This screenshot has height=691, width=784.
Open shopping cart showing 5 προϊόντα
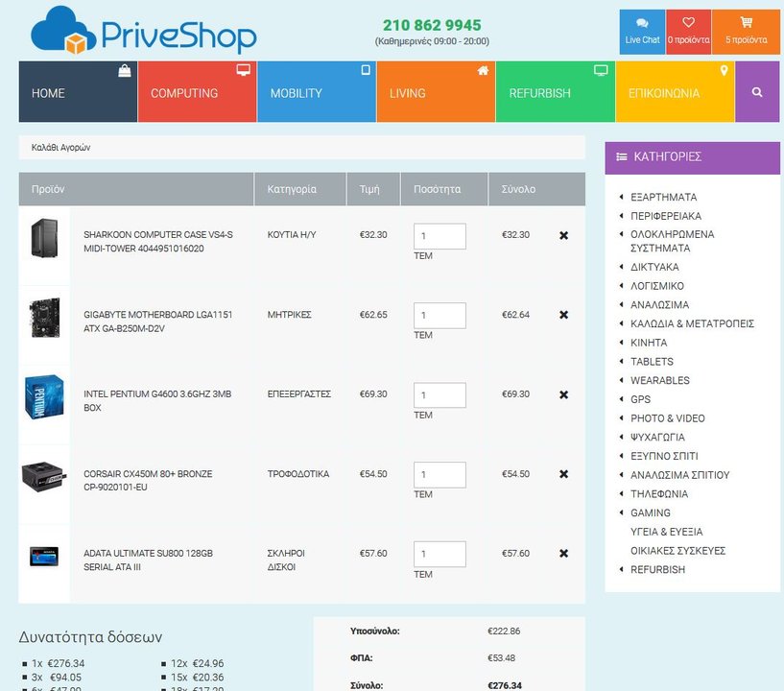[746, 32]
